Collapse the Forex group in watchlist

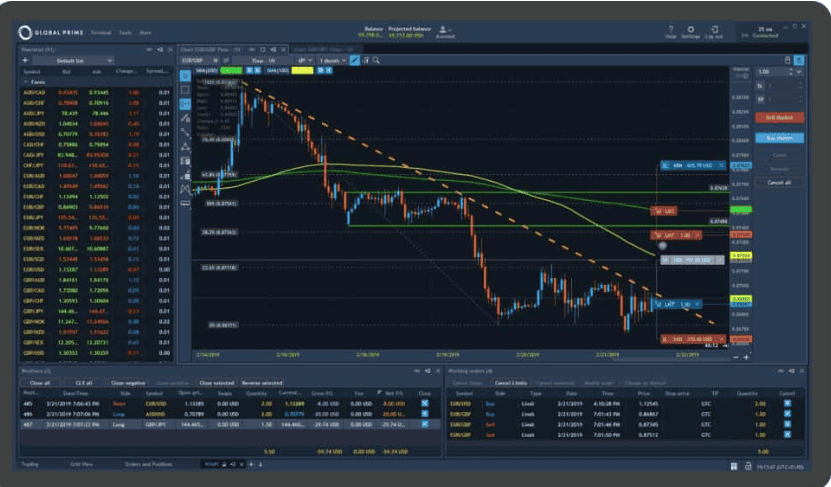click(27, 83)
